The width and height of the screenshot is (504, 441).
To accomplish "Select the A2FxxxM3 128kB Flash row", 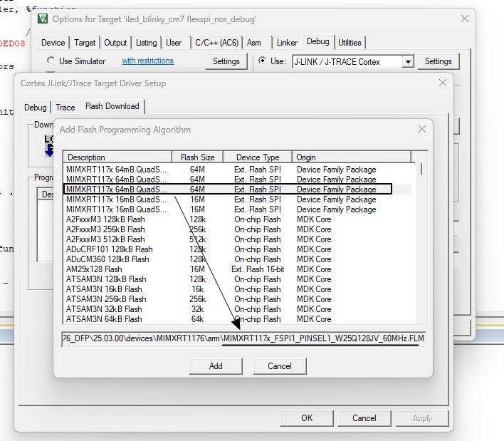I will 237,219.
